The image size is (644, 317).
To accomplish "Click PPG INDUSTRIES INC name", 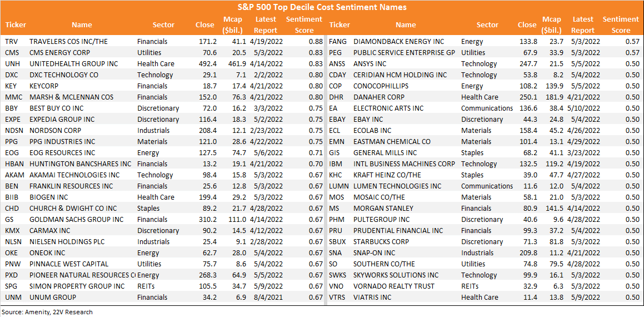I will 62,141.
